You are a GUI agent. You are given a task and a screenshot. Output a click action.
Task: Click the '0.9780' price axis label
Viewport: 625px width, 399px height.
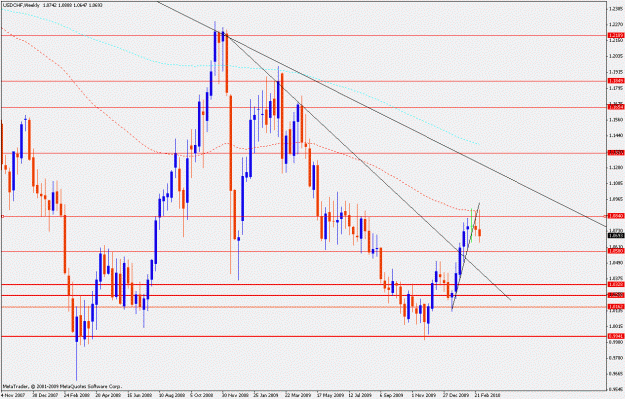click(x=615, y=358)
